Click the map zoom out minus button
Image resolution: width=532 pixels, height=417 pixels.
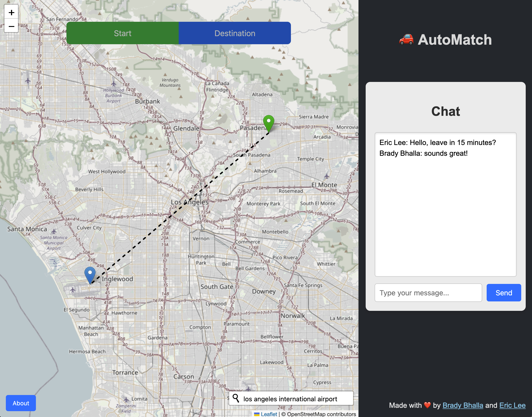pos(11,26)
